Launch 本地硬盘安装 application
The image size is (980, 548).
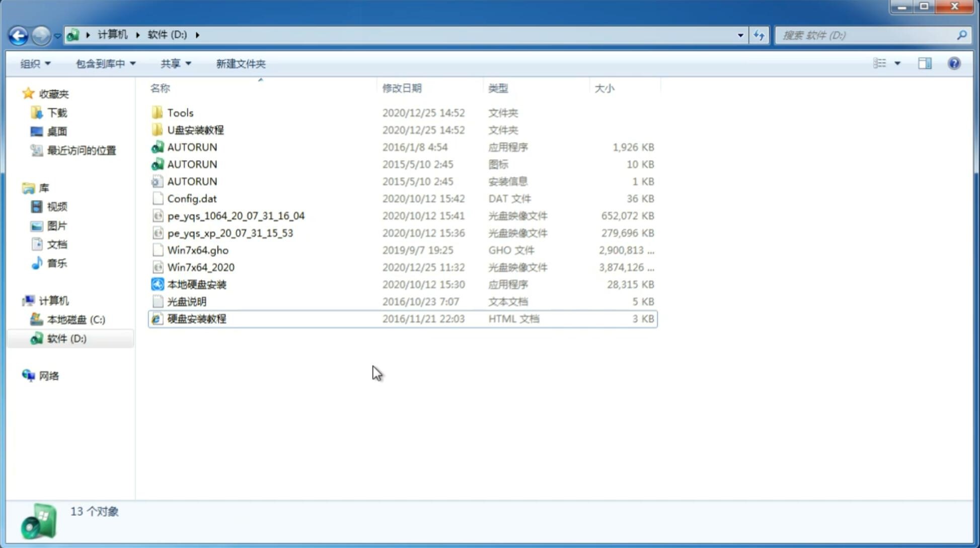point(196,284)
